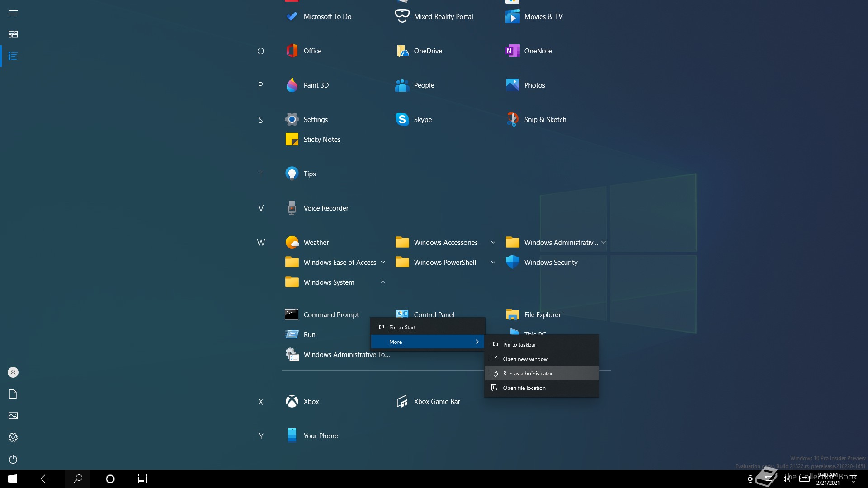Select Open new window option
The width and height of the screenshot is (868, 488).
(542, 359)
